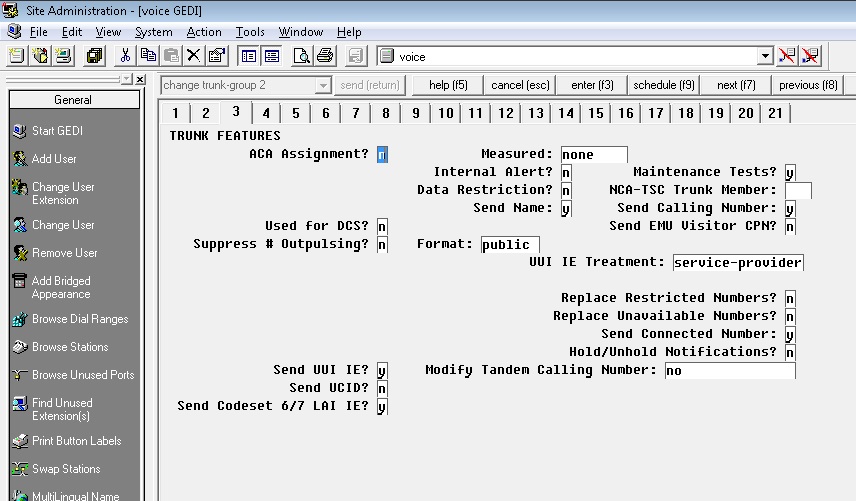The image size is (856, 501).
Task: Click the greyed export report icon
Action: [x=355, y=56]
